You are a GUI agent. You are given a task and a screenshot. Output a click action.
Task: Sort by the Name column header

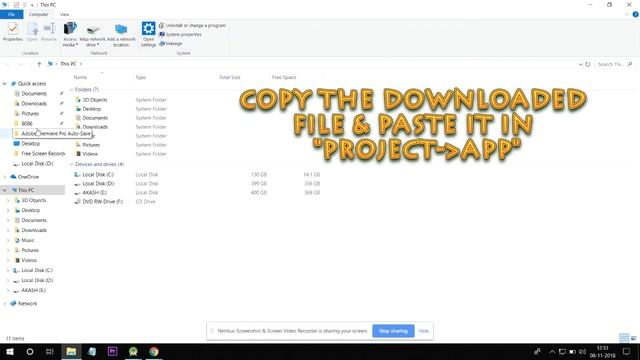click(80, 77)
